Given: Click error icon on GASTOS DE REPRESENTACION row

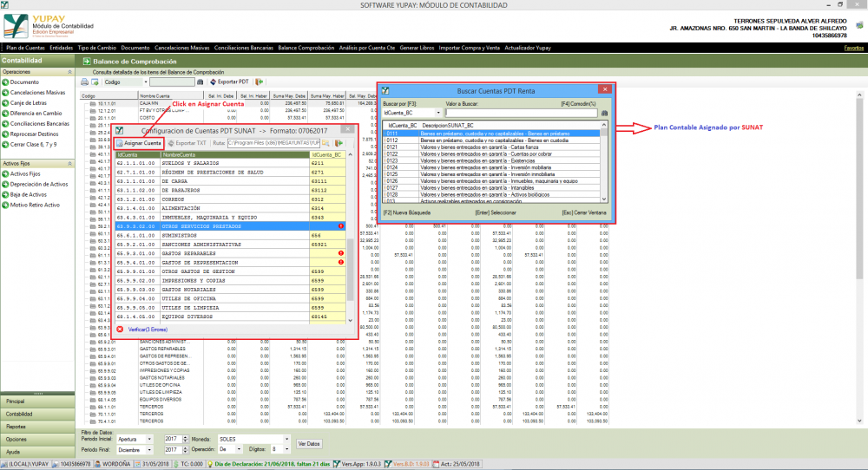Looking at the screenshot, I should pos(341,262).
